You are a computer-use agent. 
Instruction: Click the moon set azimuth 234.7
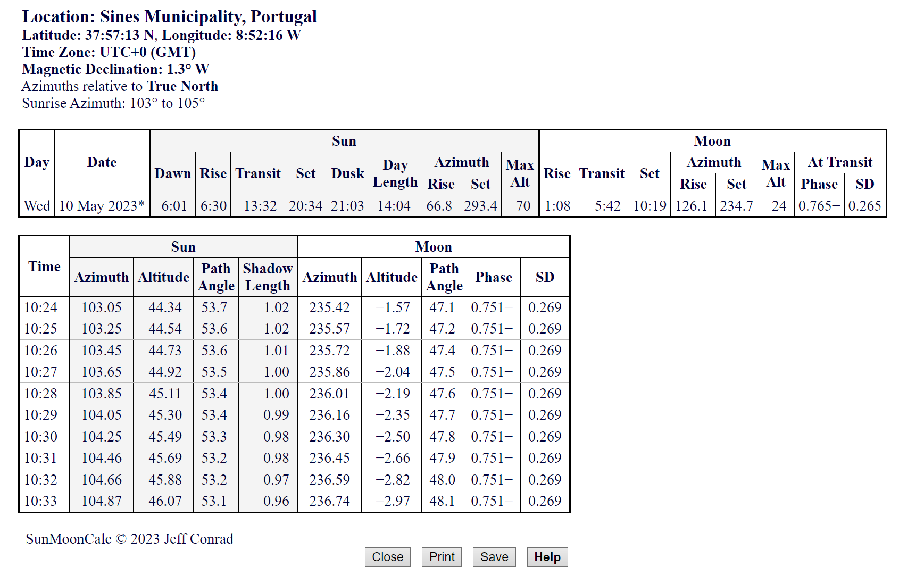coord(736,206)
